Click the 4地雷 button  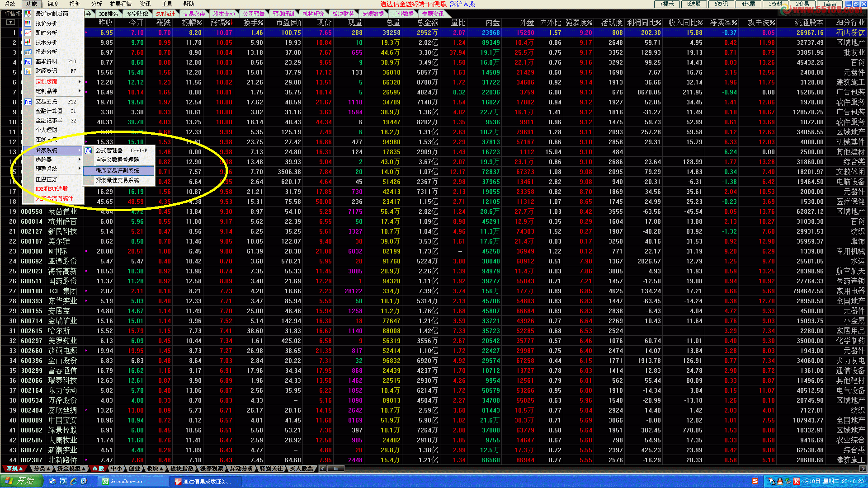point(748,4)
